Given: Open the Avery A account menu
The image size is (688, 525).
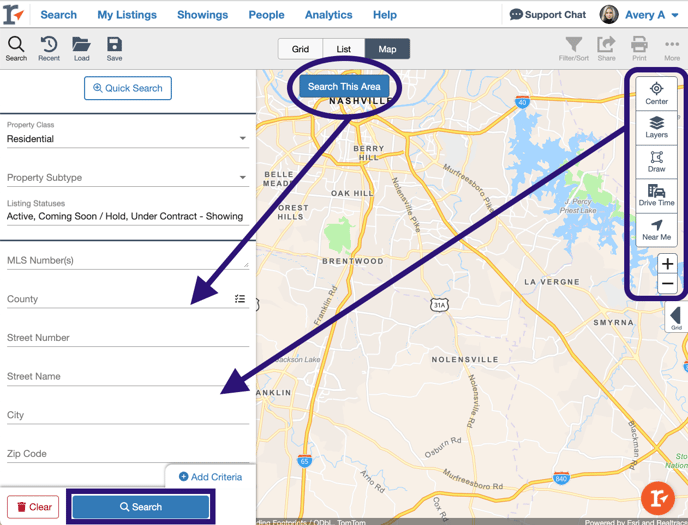Looking at the screenshot, I should 640,15.
